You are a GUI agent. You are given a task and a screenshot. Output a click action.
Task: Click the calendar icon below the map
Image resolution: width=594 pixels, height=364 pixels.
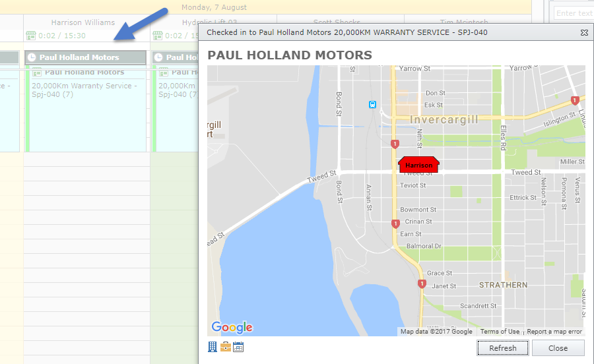[x=238, y=347]
